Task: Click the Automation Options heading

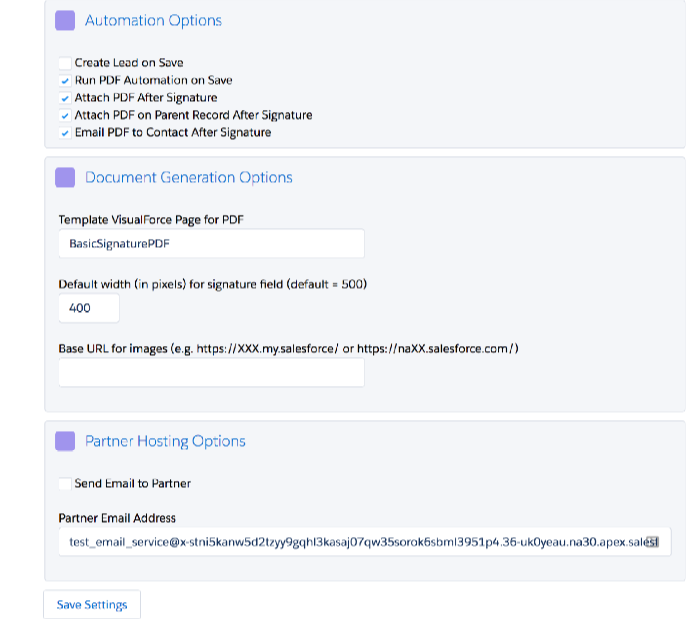Action: click(x=153, y=20)
